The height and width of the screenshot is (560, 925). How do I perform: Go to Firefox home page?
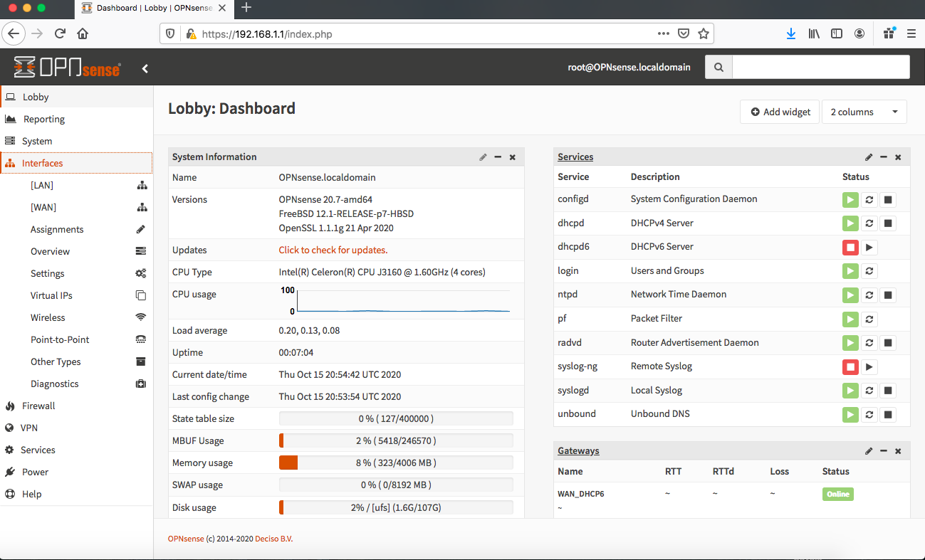(x=83, y=33)
